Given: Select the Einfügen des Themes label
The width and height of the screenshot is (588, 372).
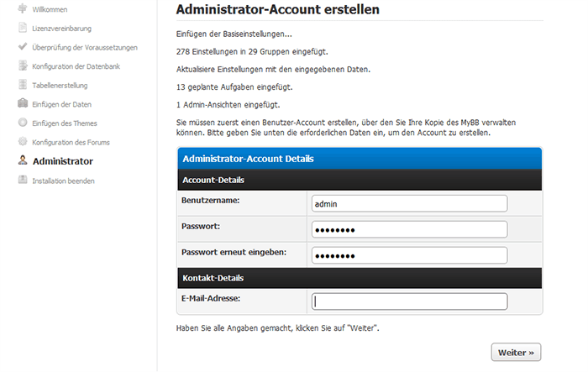Looking at the screenshot, I should click(65, 123).
